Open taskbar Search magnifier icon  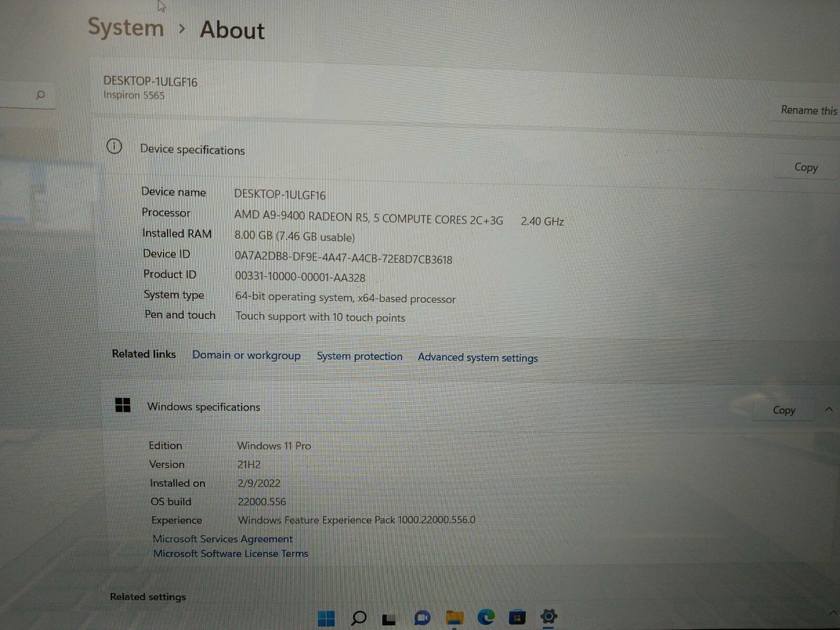click(359, 618)
